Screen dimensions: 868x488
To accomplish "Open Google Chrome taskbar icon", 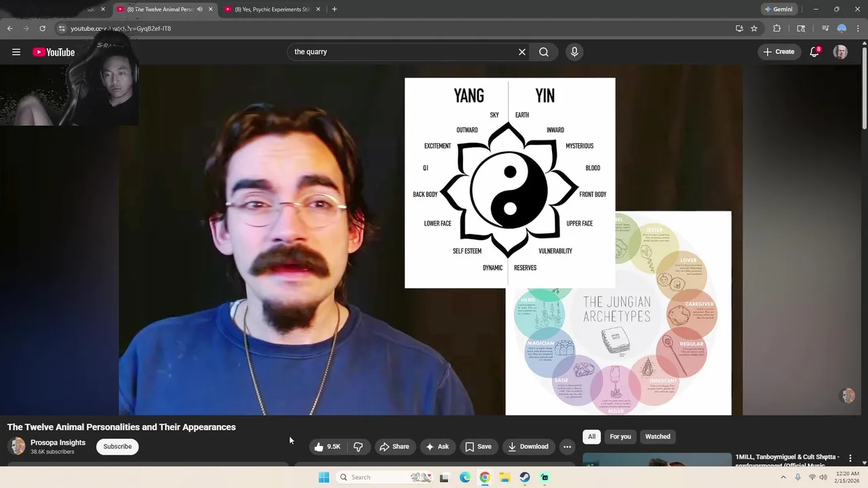I will coord(485,477).
